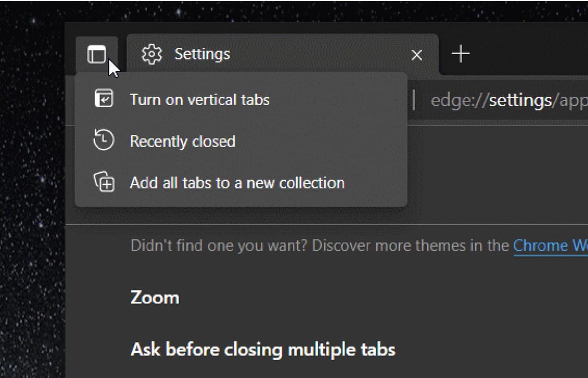Open a new tab with the plus icon
The image size is (588, 378).
[x=460, y=54]
